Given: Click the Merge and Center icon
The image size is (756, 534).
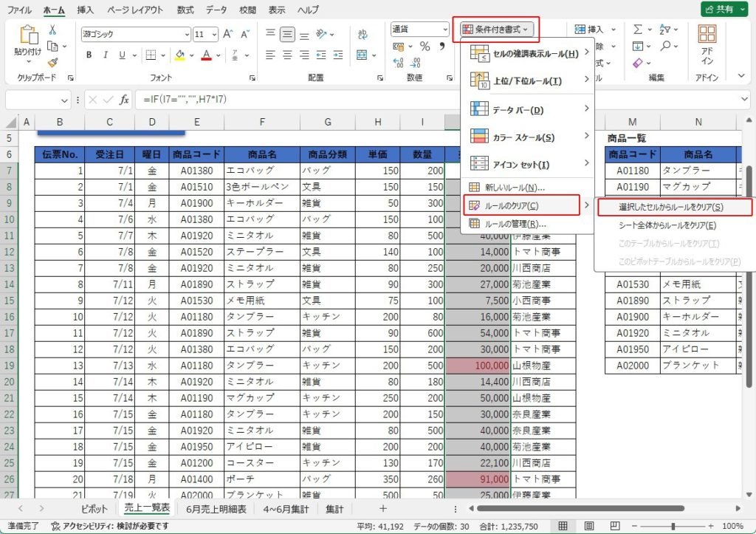Looking at the screenshot, I should tap(362, 55).
